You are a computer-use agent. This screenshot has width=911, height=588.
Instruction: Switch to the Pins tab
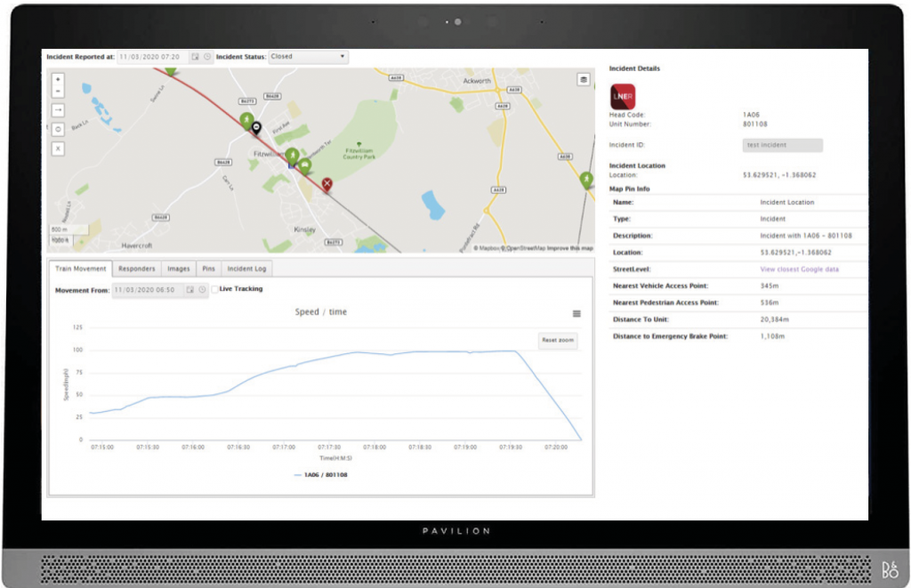pyautogui.click(x=208, y=269)
